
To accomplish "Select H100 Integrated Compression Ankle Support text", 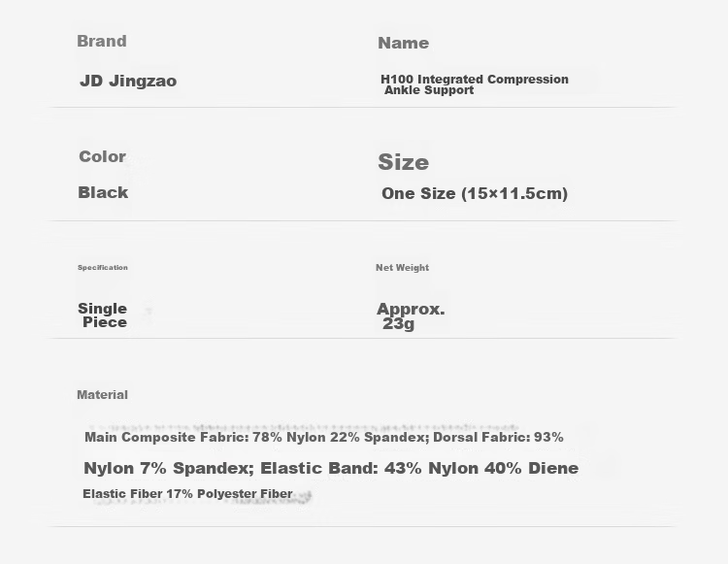I will tap(475, 84).
